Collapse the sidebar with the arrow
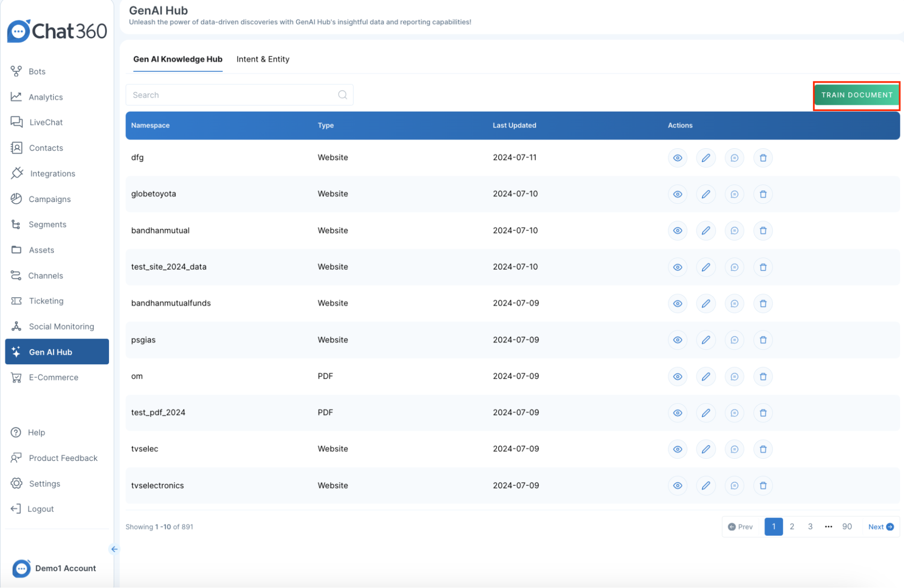The image size is (904, 588). tap(114, 549)
